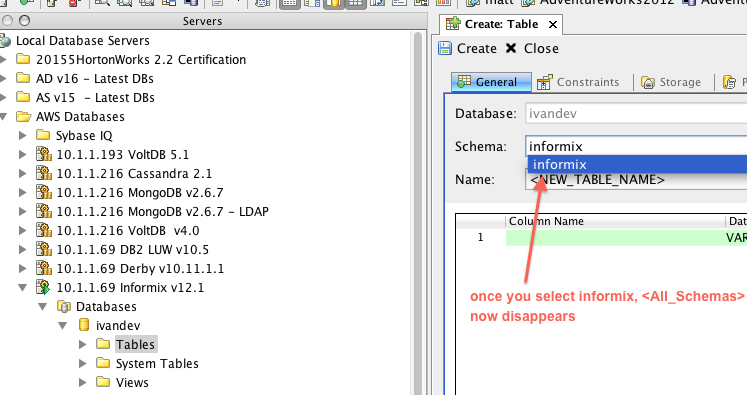Viewport: 747px width, 395px height.
Task: Select the 10.1.1.216 VoltDB v4.0 tree entry
Action: pyautogui.click(x=128, y=231)
